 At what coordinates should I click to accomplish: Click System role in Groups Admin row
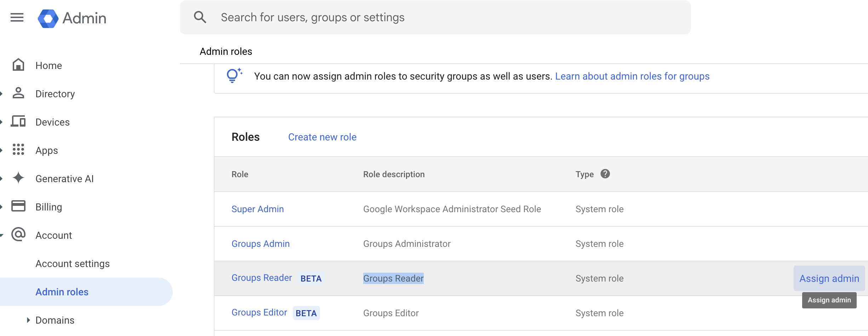coord(600,244)
